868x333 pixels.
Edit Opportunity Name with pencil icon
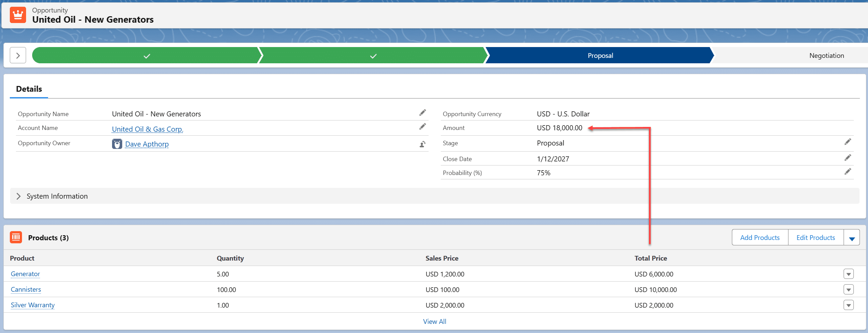pyautogui.click(x=422, y=113)
